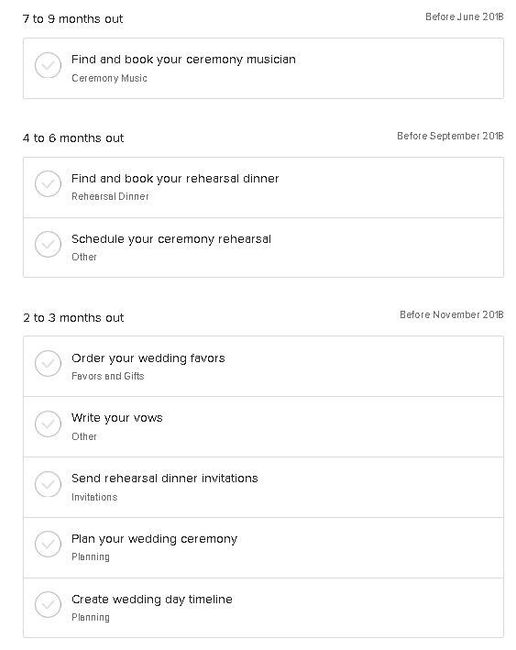The width and height of the screenshot is (516, 650).
Task: Mark Plan your wedding ceremony as complete
Action: (48, 544)
